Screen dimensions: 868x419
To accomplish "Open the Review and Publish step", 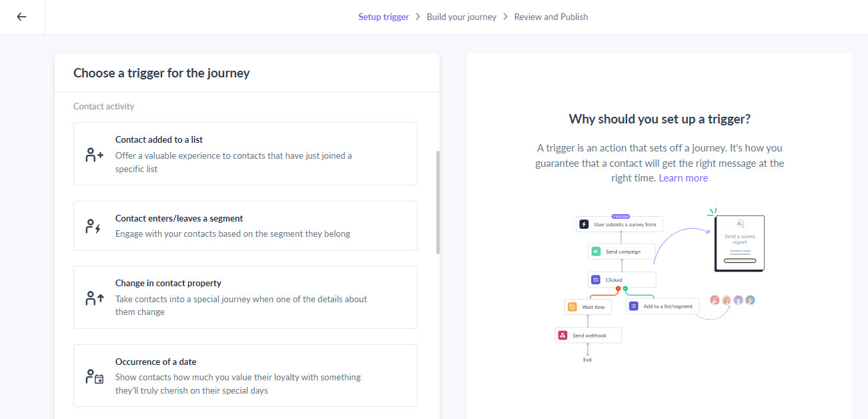I will [x=551, y=17].
